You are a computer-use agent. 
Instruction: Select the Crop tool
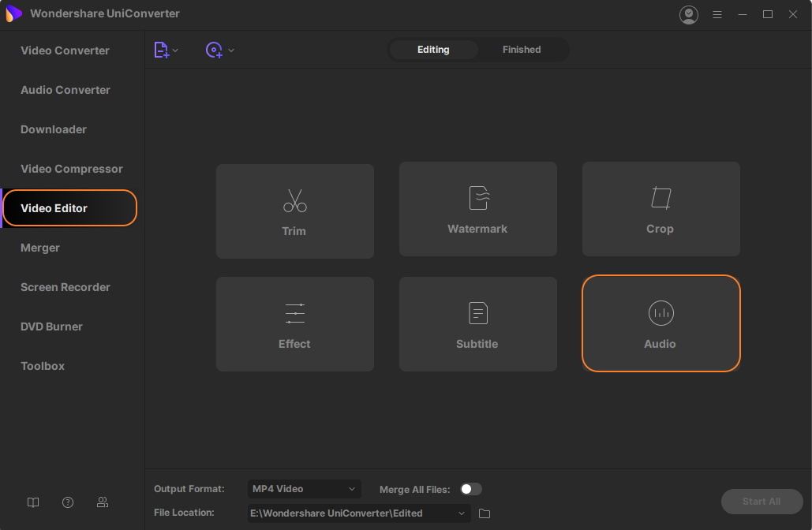click(x=660, y=209)
